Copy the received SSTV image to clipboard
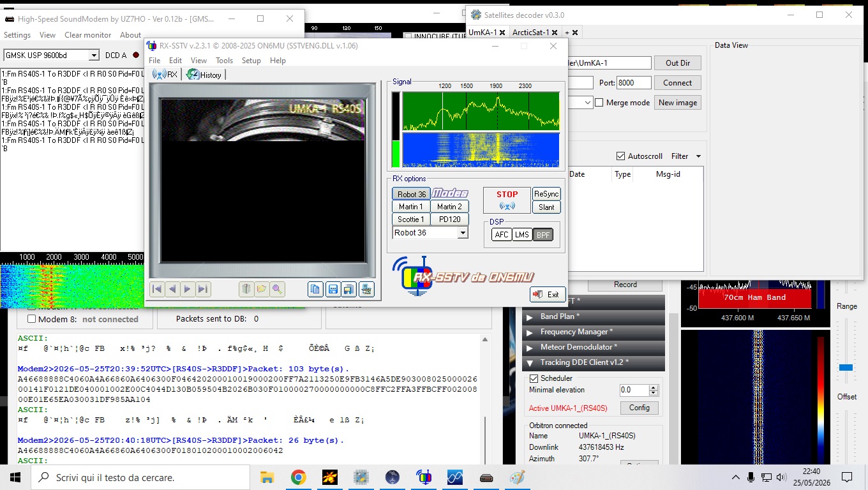868x490 pixels. [315, 289]
